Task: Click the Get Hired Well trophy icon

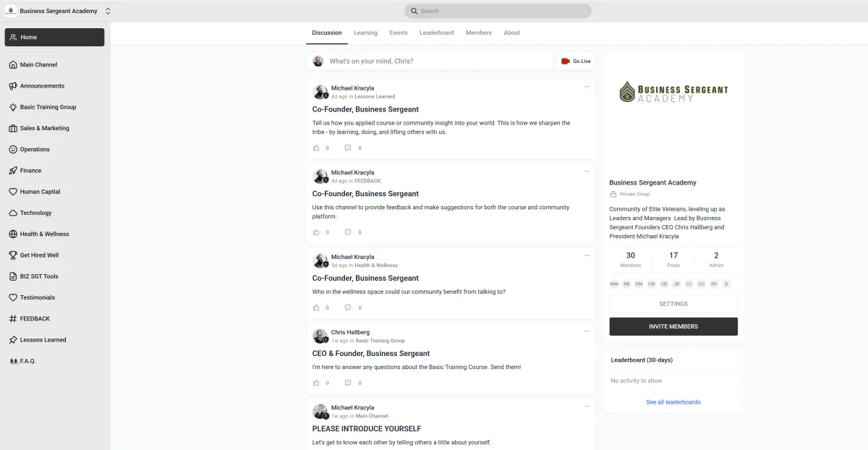Action: click(13, 255)
